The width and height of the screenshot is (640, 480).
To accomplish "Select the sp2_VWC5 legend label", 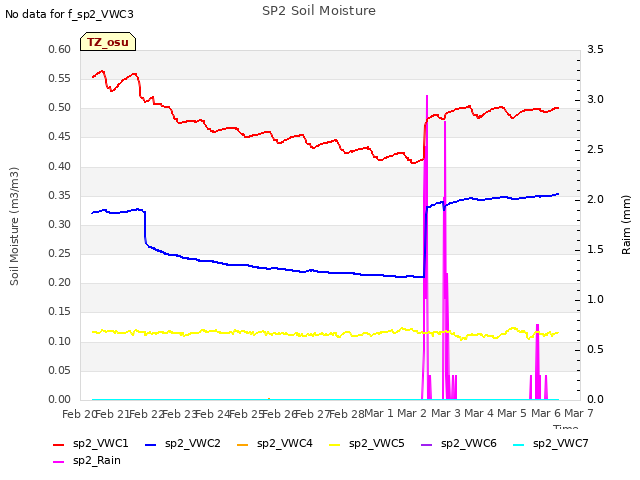I will 376,444.
